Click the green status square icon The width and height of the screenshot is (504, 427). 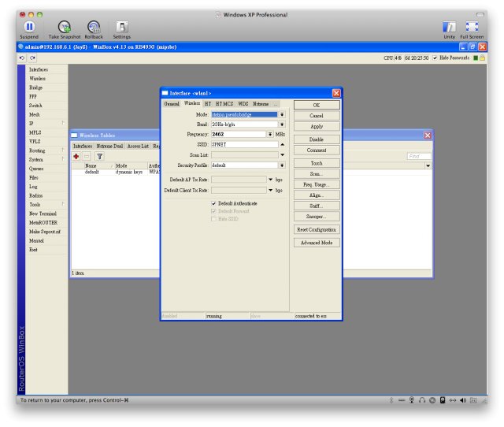(476, 58)
